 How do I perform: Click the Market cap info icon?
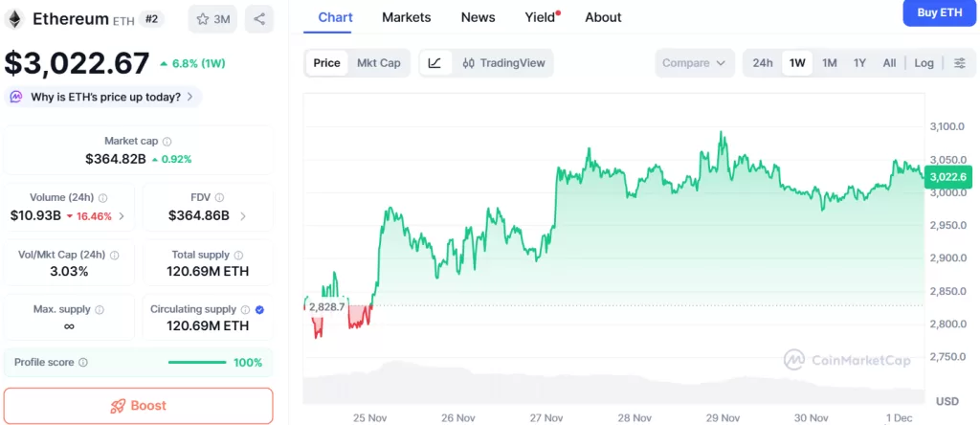click(x=167, y=142)
